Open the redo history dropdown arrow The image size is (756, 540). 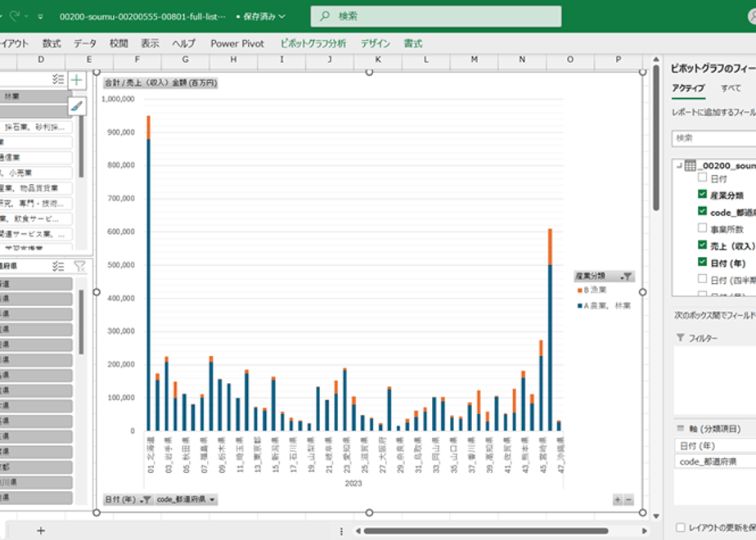(x=26, y=16)
